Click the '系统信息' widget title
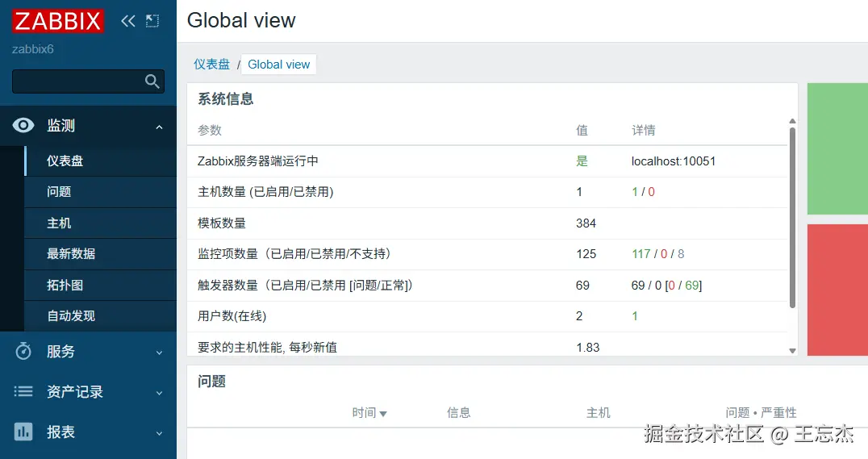868x459 pixels. tap(225, 99)
